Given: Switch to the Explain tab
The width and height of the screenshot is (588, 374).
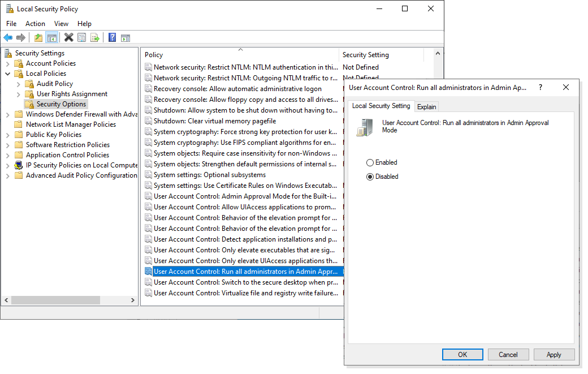Looking at the screenshot, I should (426, 107).
